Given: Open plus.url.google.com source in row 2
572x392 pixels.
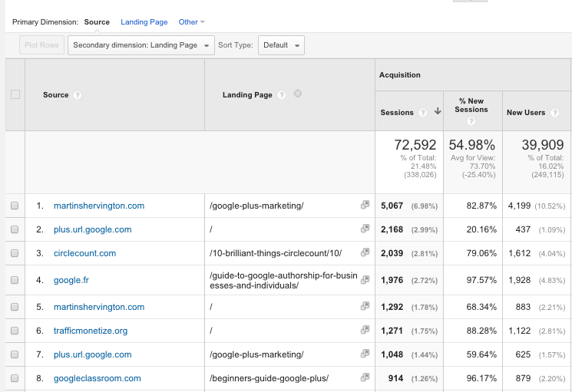Looking at the screenshot, I should (93, 229).
